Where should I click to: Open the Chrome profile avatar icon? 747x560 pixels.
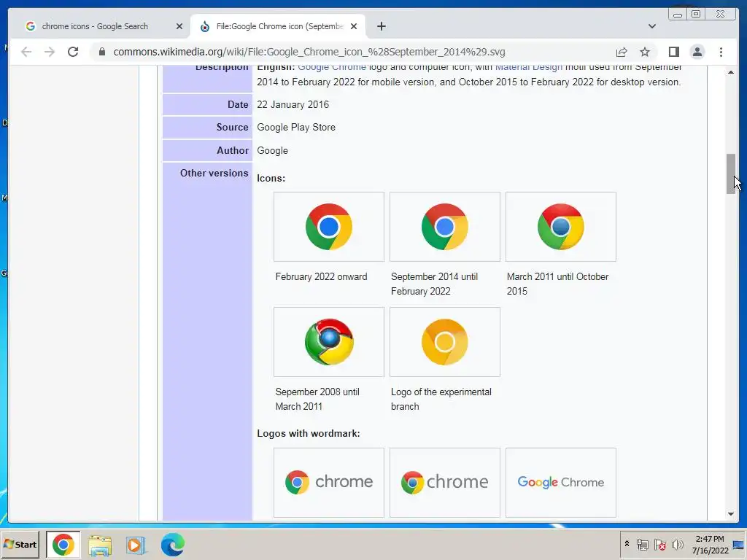pyautogui.click(x=697, y=52)
